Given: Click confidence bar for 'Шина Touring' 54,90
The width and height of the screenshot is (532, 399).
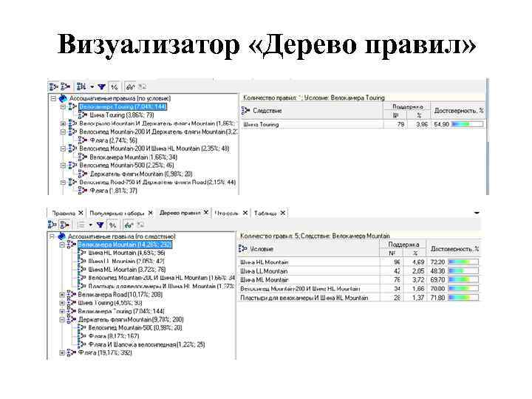Looking at the screenshot, I should tap(468, 125).
